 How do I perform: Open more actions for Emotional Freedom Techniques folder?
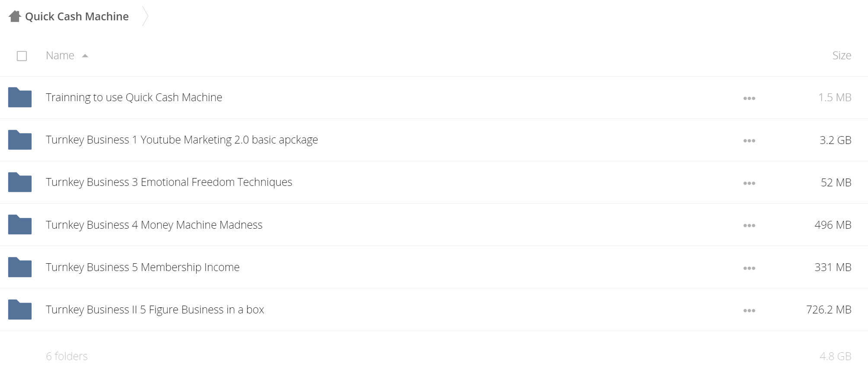[x=749, y=183]
